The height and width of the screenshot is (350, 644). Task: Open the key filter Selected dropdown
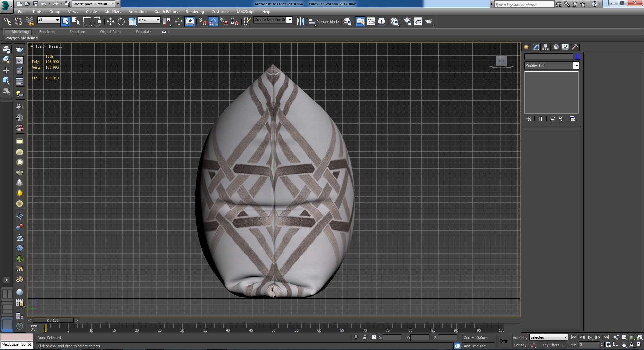click(x=548, y=337)
